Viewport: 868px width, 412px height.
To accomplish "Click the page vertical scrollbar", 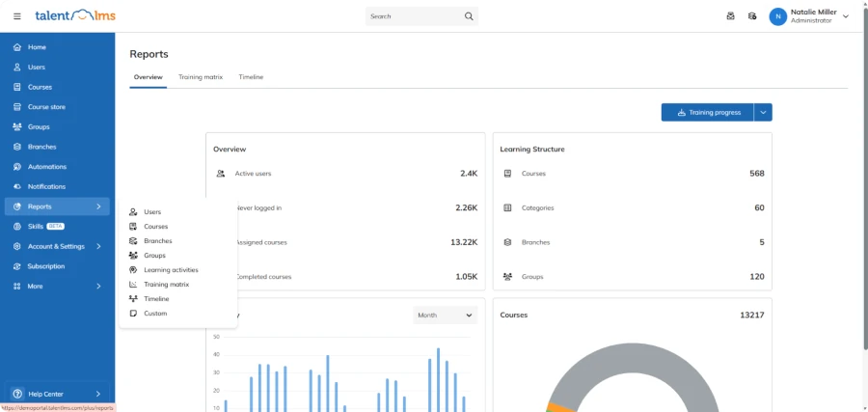I will click(x=865, y=180).
